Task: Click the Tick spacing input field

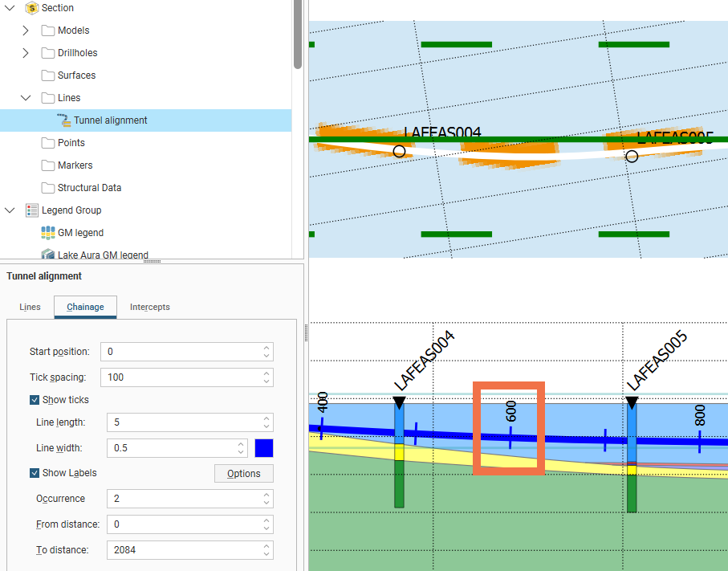Action: [181, 377]
